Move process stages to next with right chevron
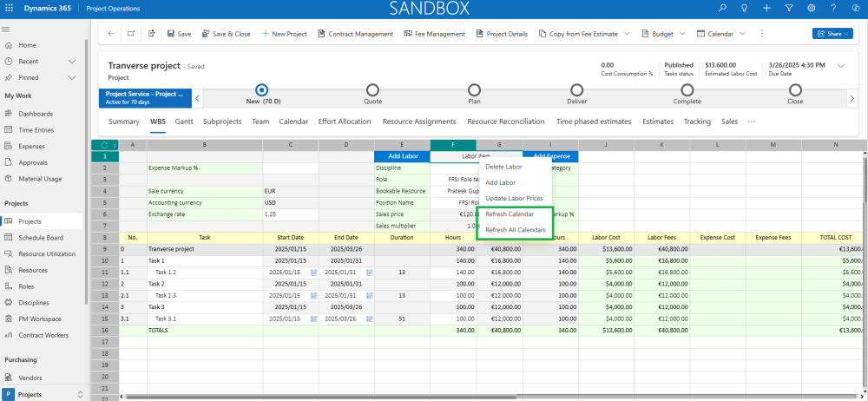This screenshot has height=401, width=868. (x=852, y=98)
